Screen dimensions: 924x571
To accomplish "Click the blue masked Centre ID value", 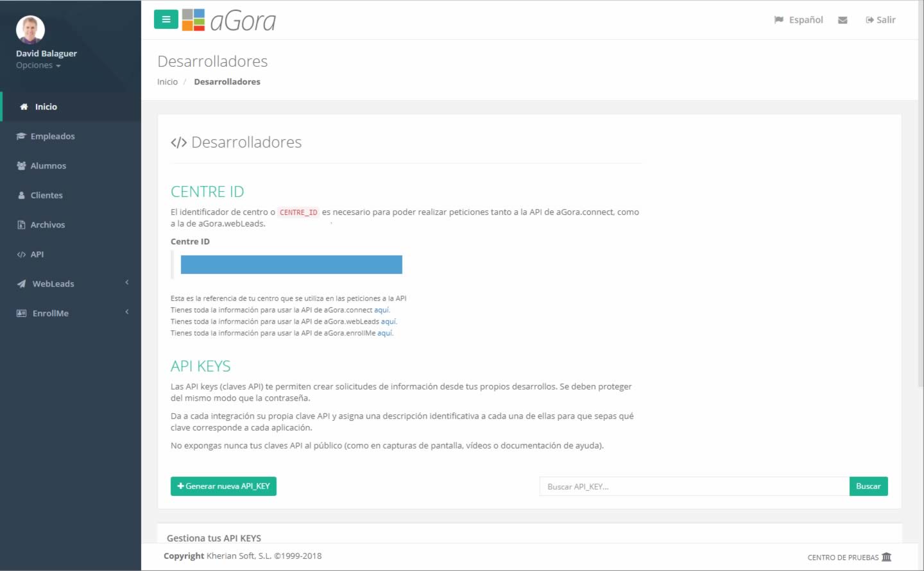I will tap(291, 264).
